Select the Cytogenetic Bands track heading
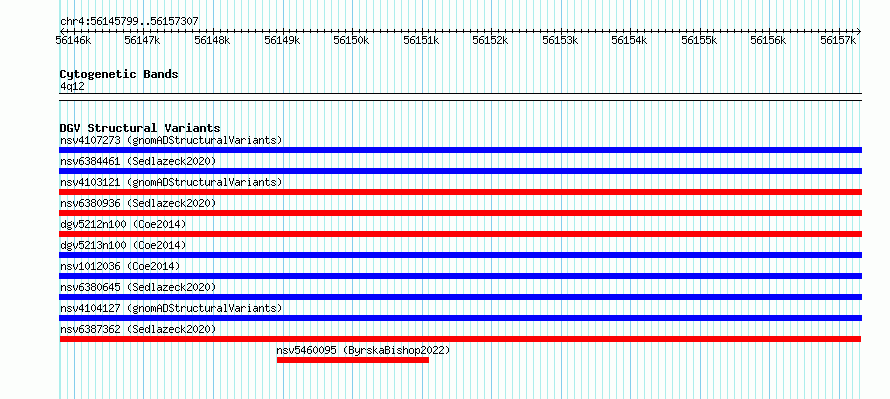 click(x=119, y=74)
